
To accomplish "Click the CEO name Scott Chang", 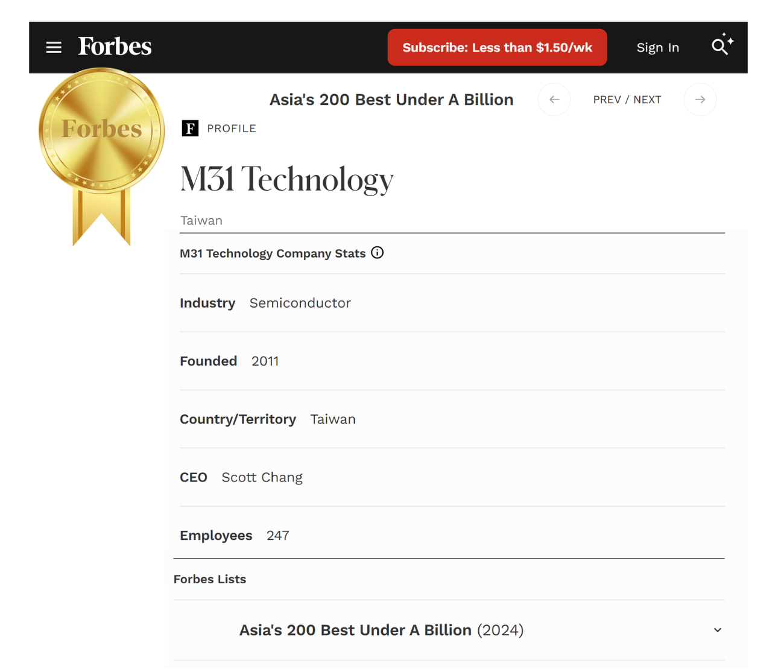I will point(262,477).
